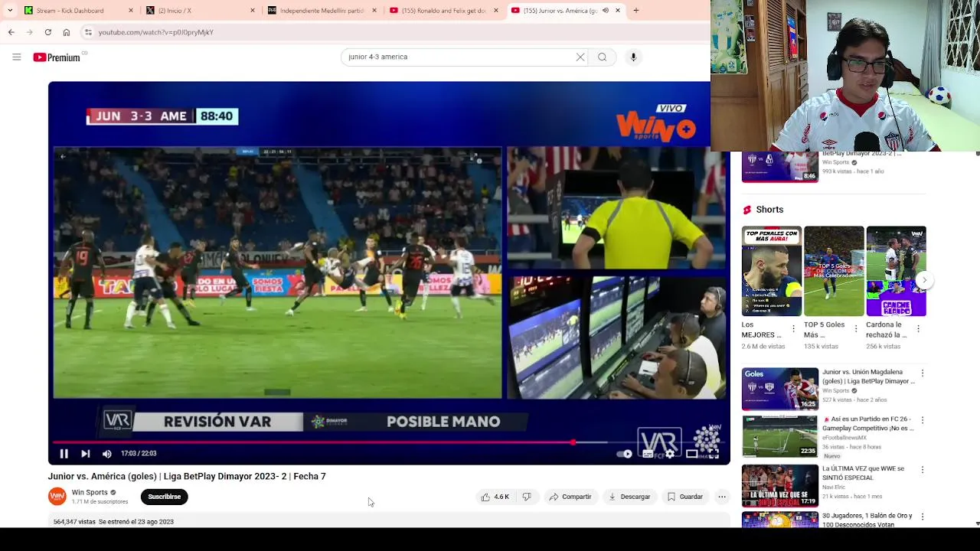Go forward in browser history

click(x=29, y=32)
